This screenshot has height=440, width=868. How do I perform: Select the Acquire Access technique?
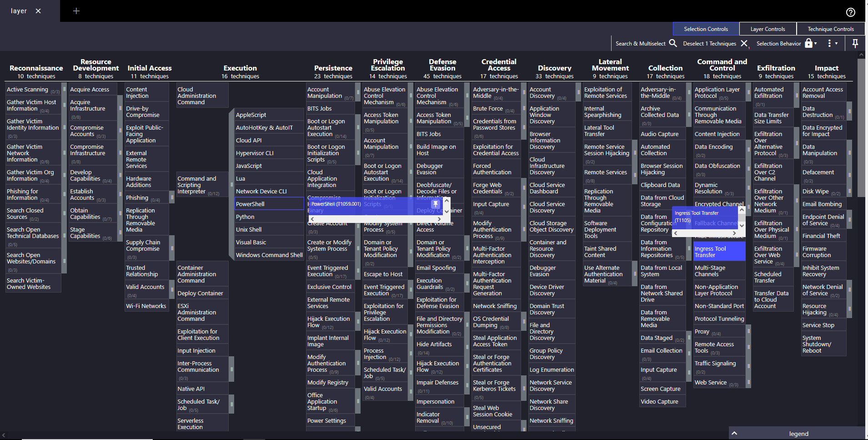pyautogui.click(x=93, y=89)
